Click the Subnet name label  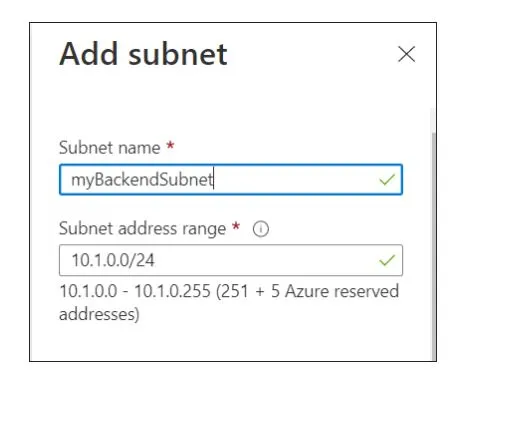110,148
